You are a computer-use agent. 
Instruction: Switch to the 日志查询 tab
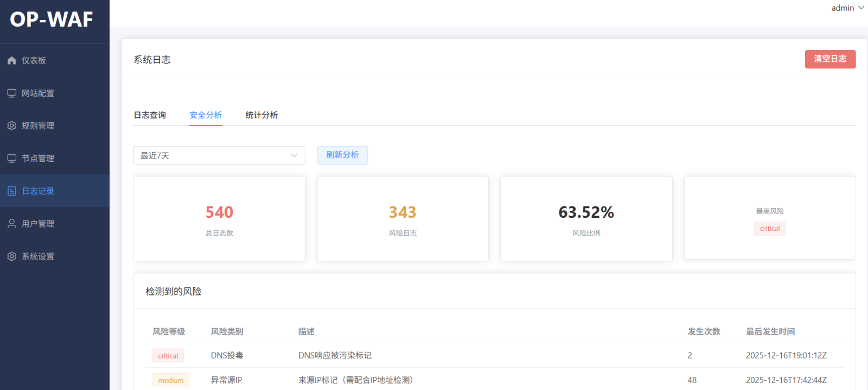(150, 115)
